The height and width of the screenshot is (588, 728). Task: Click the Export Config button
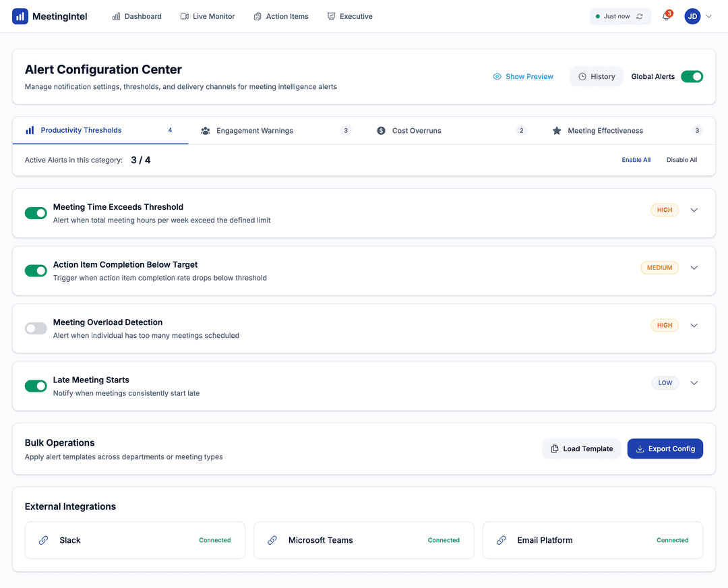[665, 449]
